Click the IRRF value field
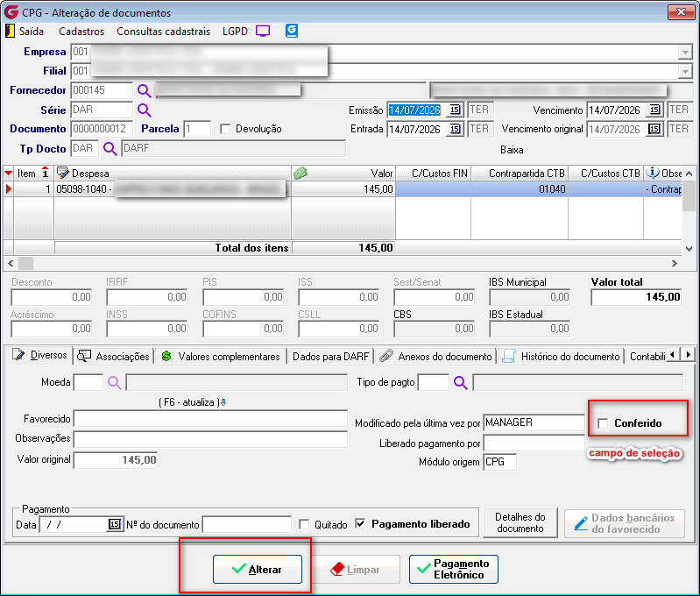Screen dimensions: 700x596 [x=147, y=297]
